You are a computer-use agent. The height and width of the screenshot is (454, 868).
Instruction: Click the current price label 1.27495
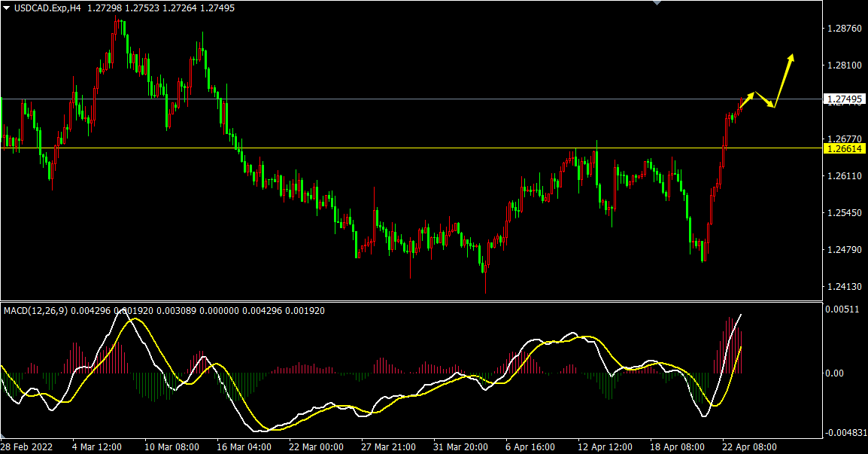pos(844,99)
